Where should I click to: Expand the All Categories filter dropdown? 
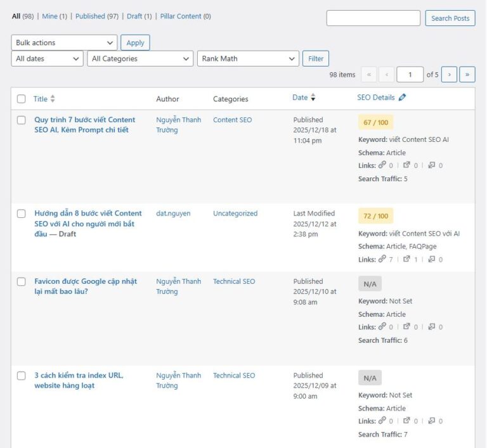pos(140,59)
